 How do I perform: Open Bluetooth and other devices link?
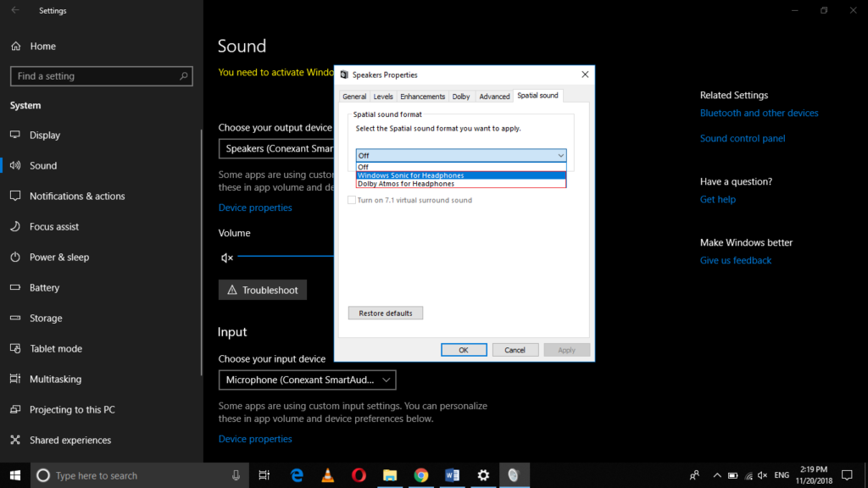point(759,113)
